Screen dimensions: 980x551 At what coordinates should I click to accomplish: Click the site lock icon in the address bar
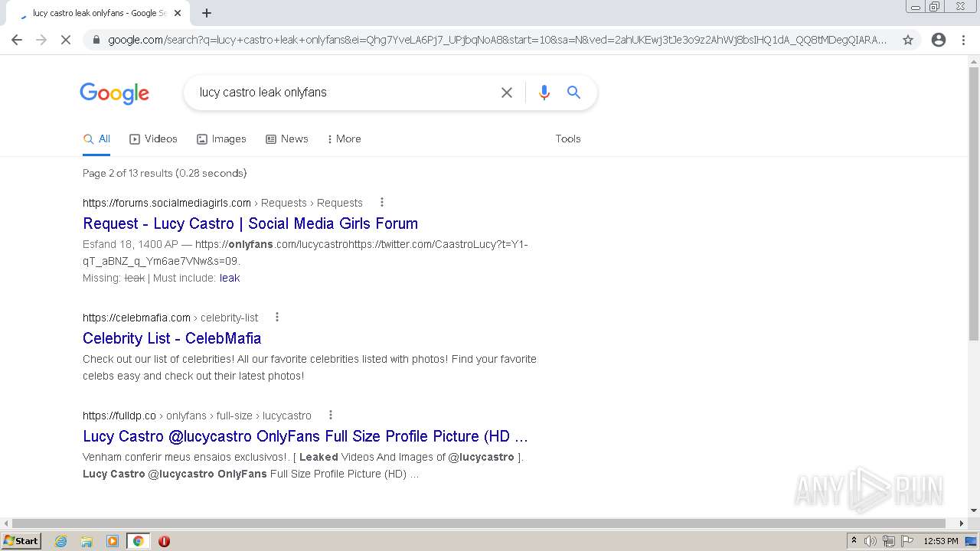coord(96,40)
